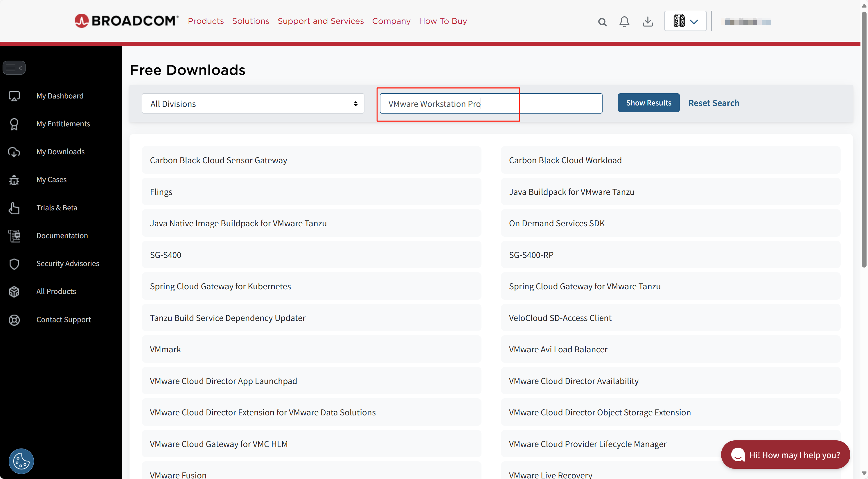The image size is (868, 479).
Task: Click the My Cases bug icon
Action: point(14,180)
